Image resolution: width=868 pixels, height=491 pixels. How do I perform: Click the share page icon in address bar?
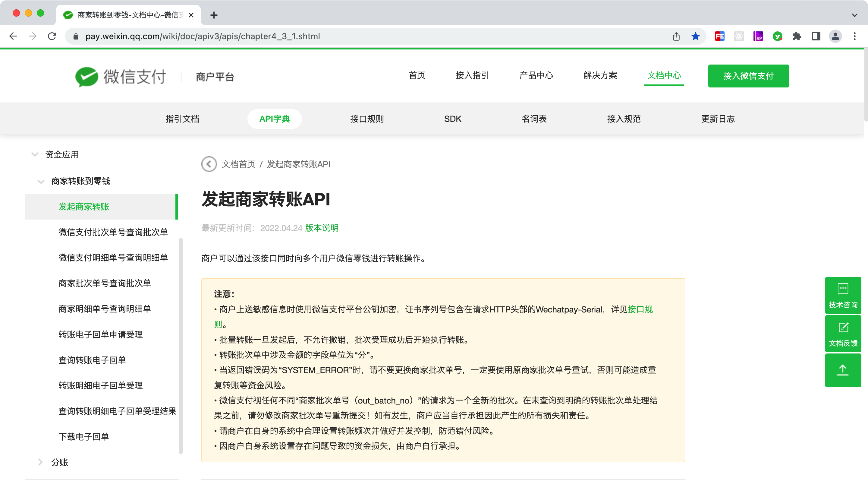tap(676, 36)
